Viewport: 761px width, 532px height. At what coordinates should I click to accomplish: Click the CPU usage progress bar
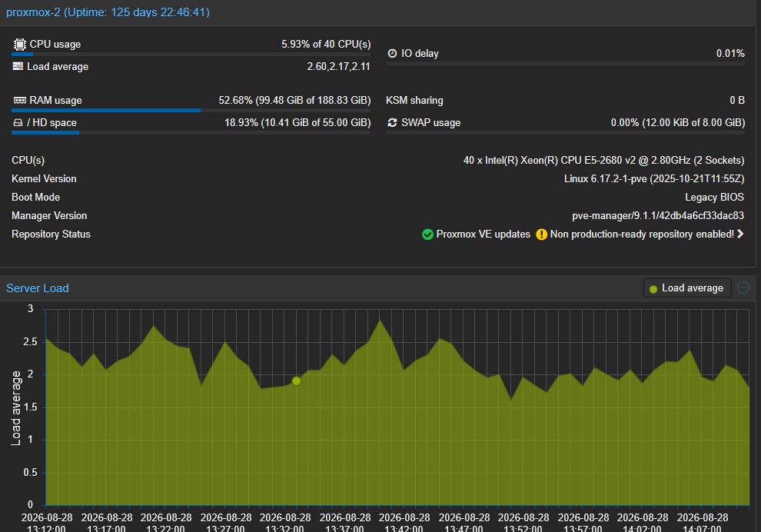(x=191, y=54)
